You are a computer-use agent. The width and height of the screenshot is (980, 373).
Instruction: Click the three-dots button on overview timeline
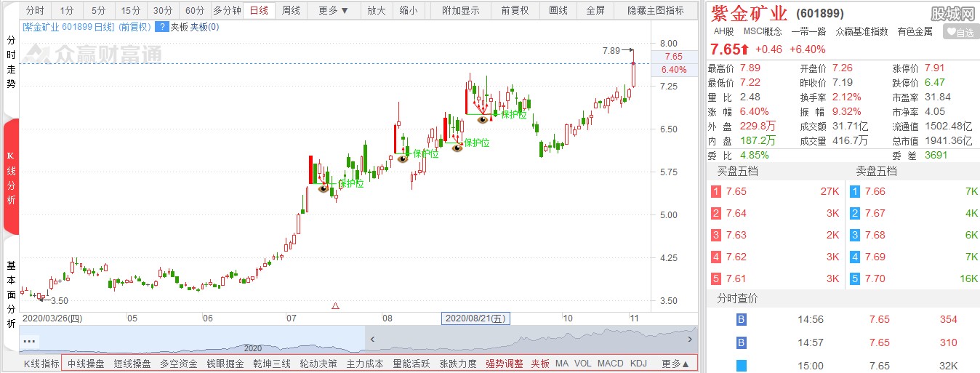[29, 340]
